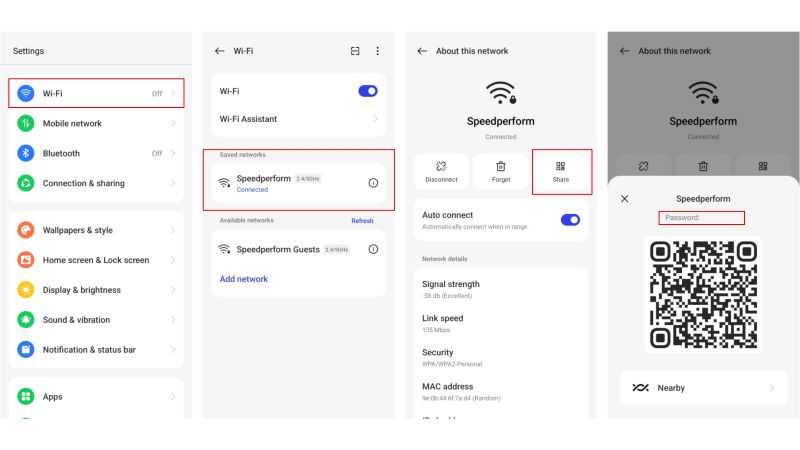
Task: Tap the Speedperform QR code image
Action: [x=703, y=294]
